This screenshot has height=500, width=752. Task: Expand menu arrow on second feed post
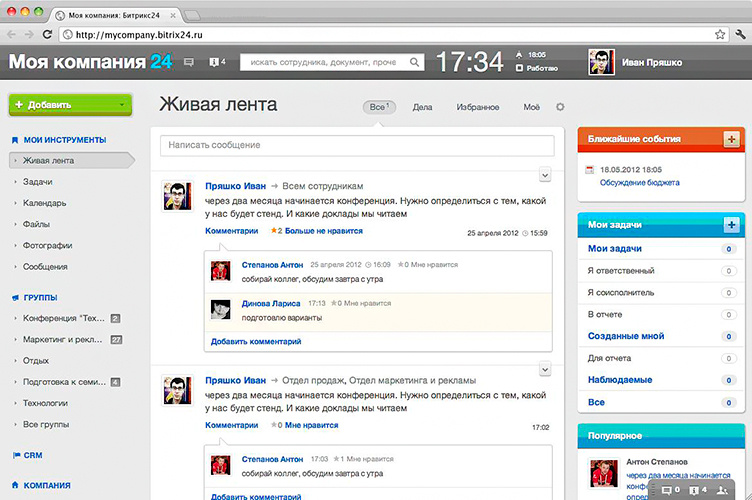pyautogui.click(x=545, y=369)
